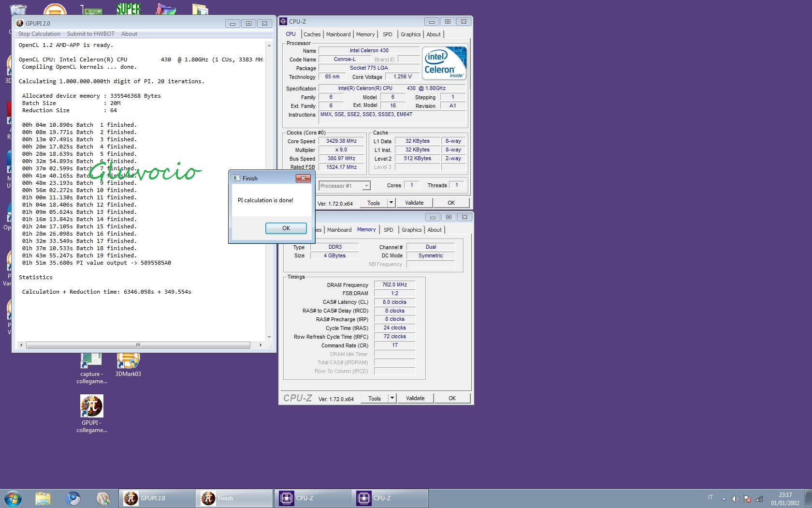Click the IT language indicator in taskbar
Viewport: 812px width, 508px height.
pos(710,497)
